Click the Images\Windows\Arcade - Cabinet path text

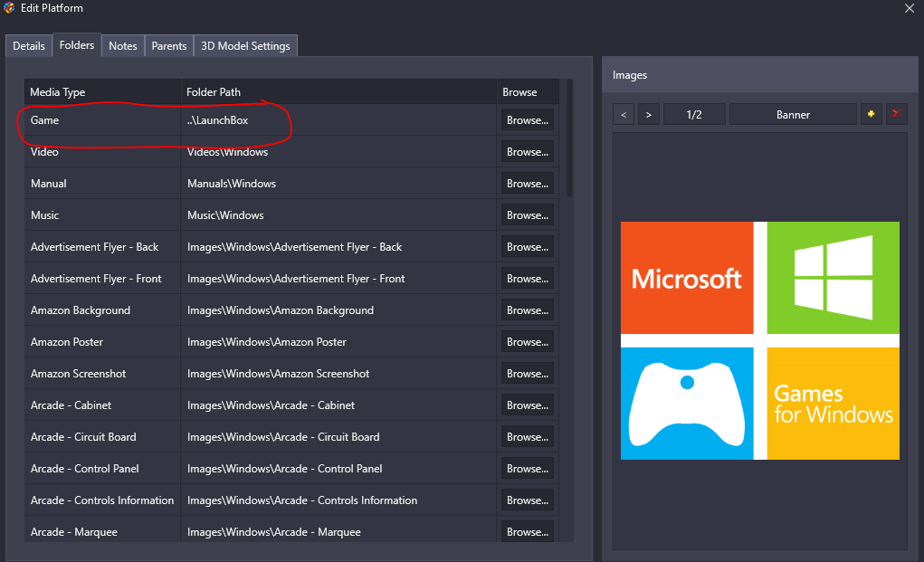271,405
